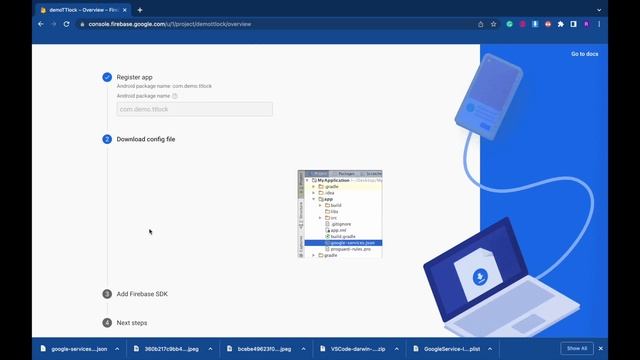Bookmark this page with the star icon
Viewport: 640px width, 360px height.
[493, 24]
